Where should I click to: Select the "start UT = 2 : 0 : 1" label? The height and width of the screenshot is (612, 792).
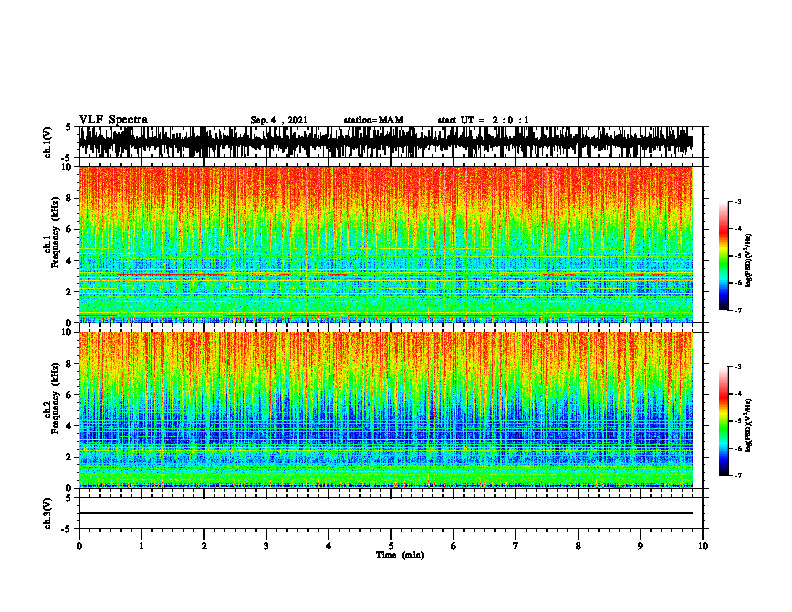[483, 120]
